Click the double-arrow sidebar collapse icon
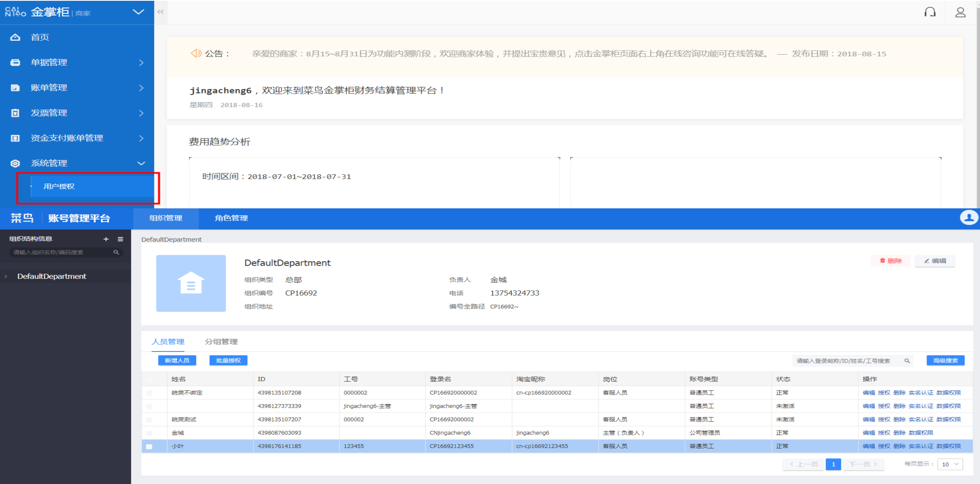This screenshot has width=980, height=484. [x=160, y=12]
